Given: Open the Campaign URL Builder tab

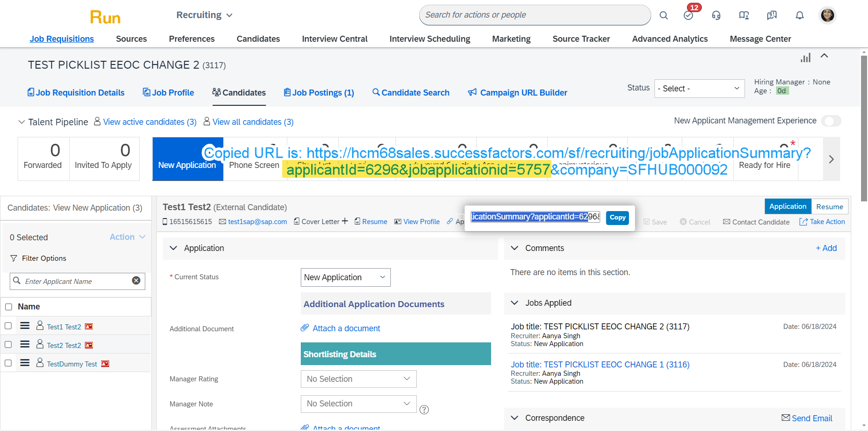Looking at the screenshot, I should click(x=518, y=93).
